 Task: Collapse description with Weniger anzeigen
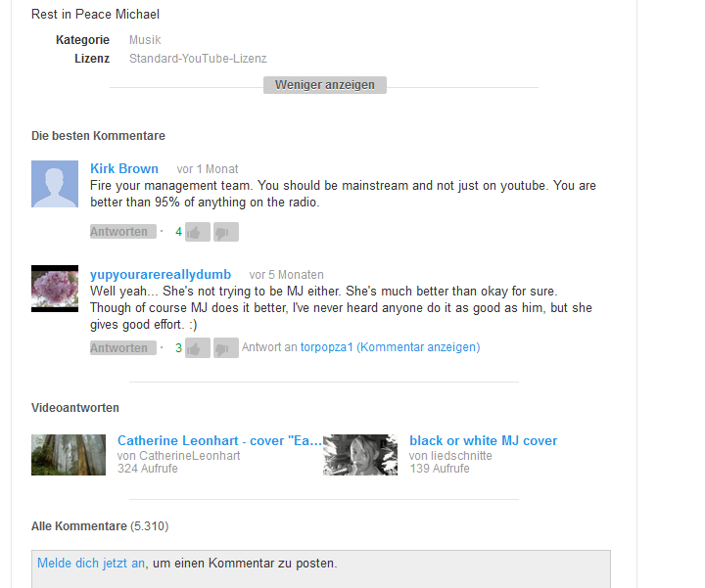pos(325,85)
